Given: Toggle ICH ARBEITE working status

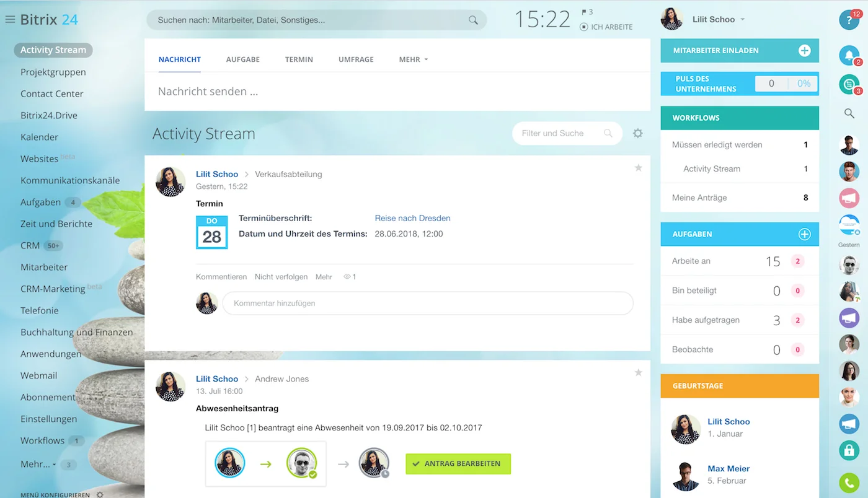Looking at the screenshot, I should (x=606, y=27).
